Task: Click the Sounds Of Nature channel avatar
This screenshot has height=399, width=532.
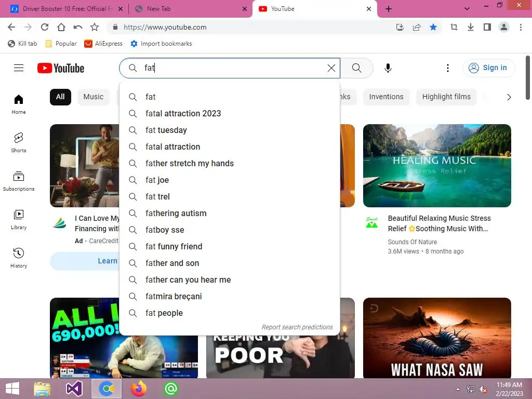Action: pyautogui.click(x=372, y=222)
